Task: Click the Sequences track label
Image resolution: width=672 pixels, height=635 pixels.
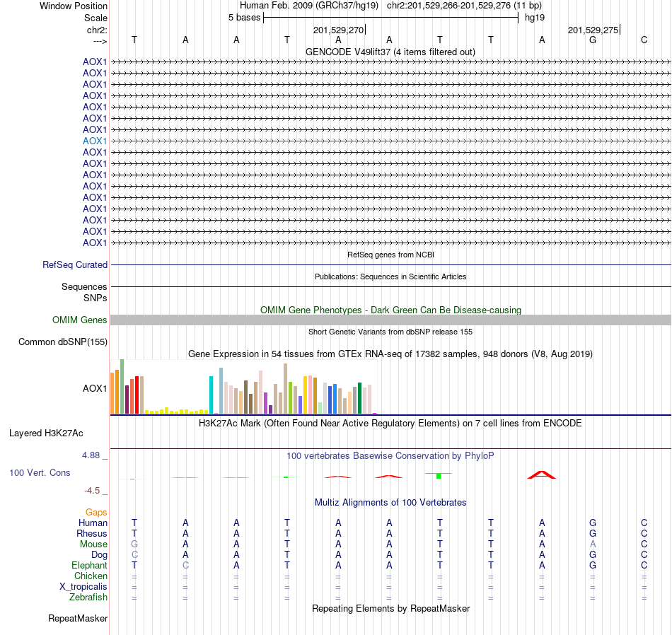Action: [84, 286]
